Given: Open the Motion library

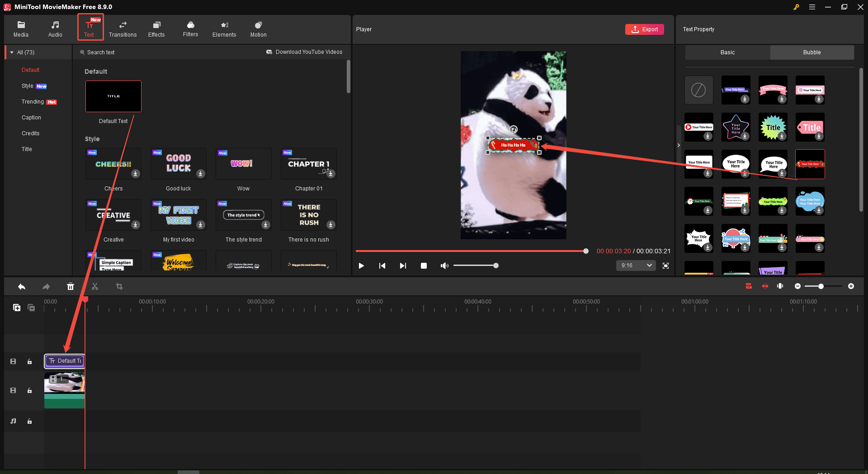Looking at the screenshot, I should 258,28.
